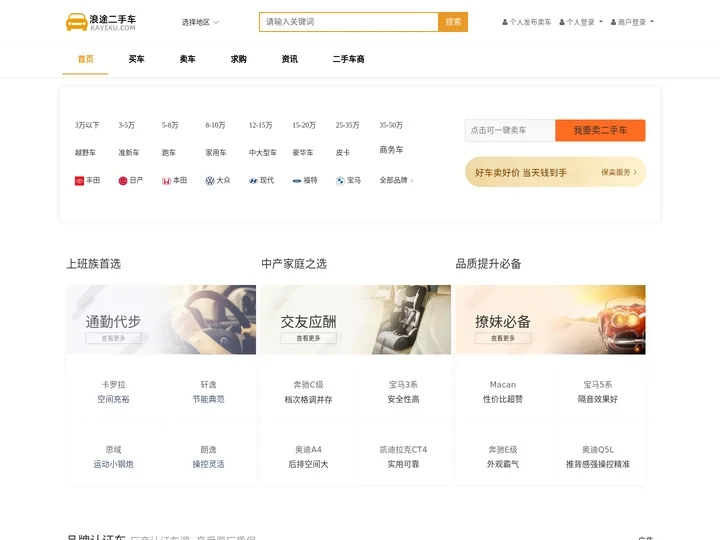Open 个人发布卖车 link
Screen dimensions: 720x540
[526, 22]
